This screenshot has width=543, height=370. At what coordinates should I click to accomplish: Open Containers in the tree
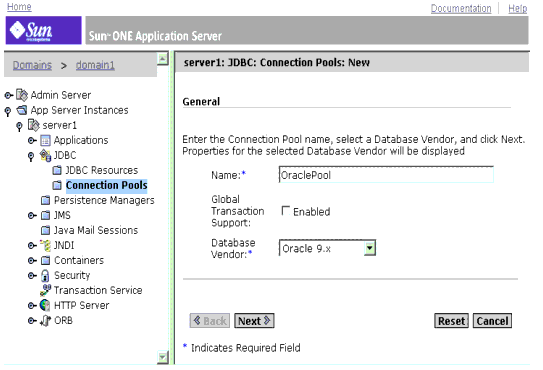click(x=79, y=261)
